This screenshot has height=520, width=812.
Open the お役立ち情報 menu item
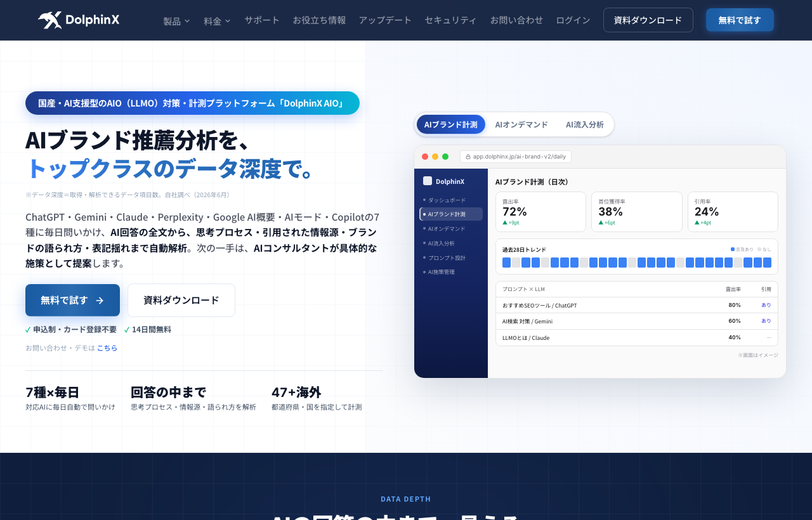click(x=319, y=20)
